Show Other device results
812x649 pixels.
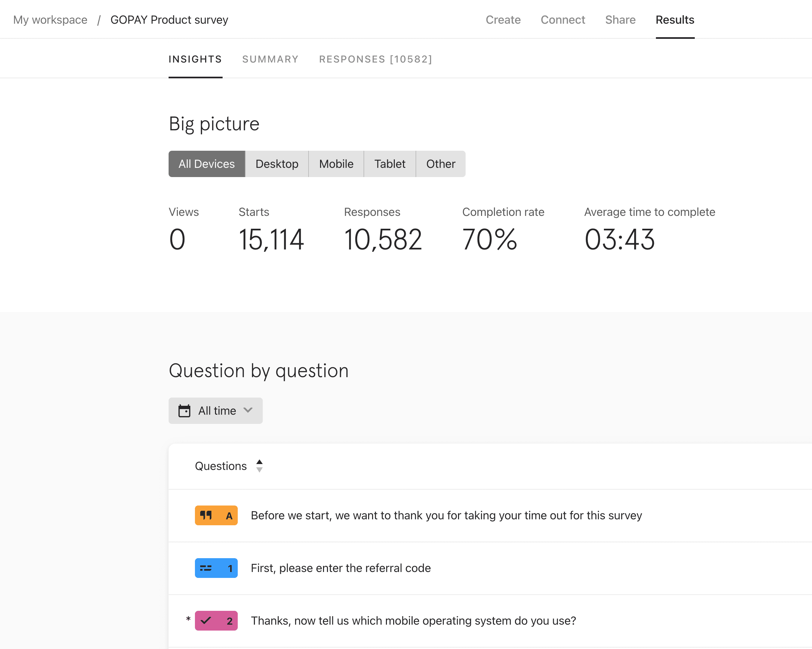pos(440,164)
